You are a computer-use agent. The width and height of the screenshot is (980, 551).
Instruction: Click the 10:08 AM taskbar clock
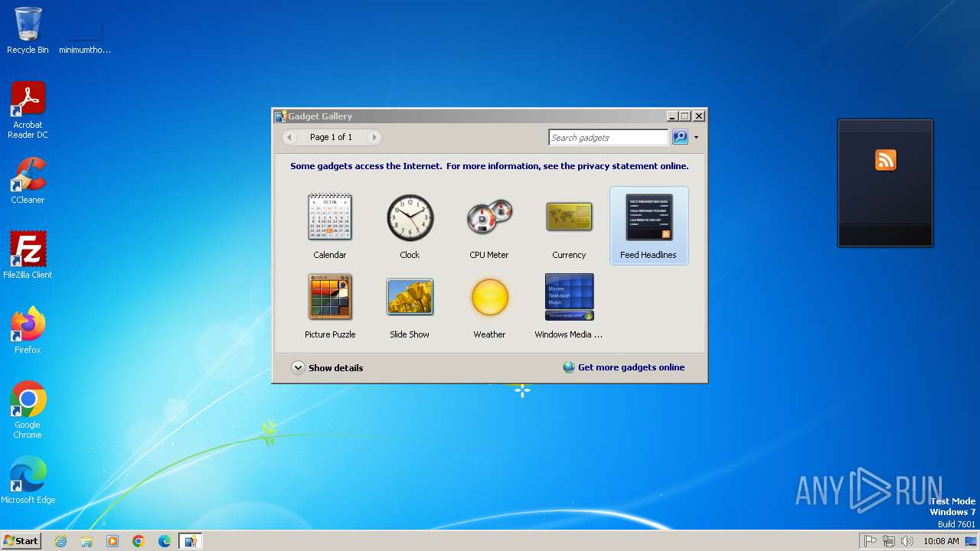coord(941,541)
